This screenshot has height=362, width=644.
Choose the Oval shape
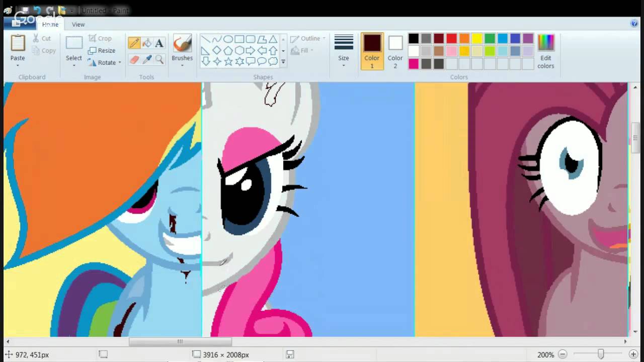point(228,39)
